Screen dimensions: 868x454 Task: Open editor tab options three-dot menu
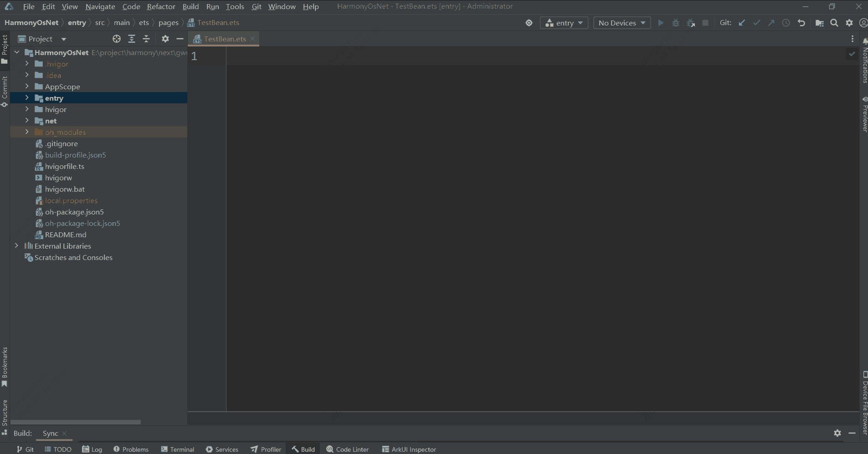(x=853, y=39)
